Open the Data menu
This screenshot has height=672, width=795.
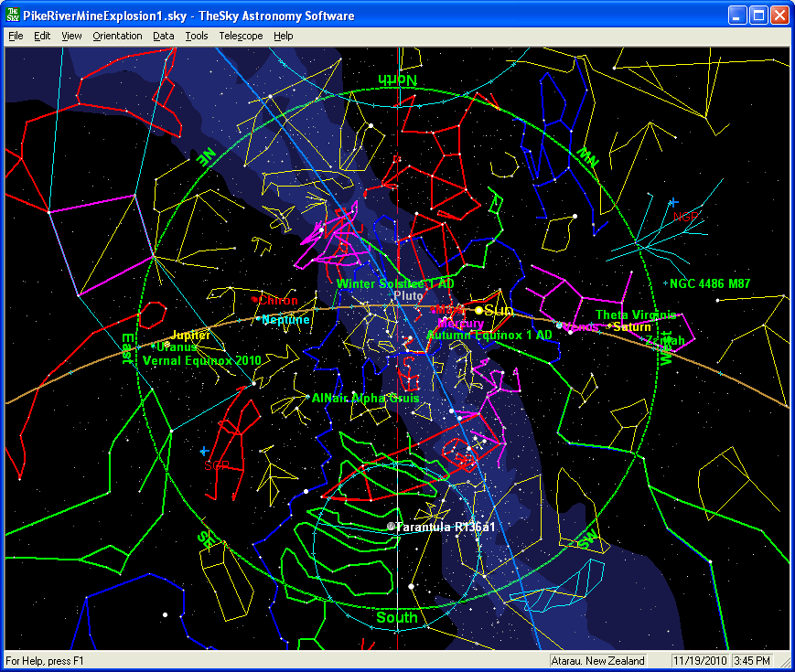tap(164, 36)
